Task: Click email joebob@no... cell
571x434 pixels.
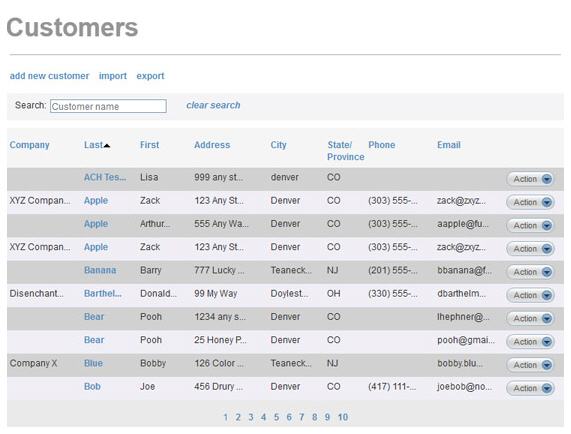Action: (x=464, y=387)
